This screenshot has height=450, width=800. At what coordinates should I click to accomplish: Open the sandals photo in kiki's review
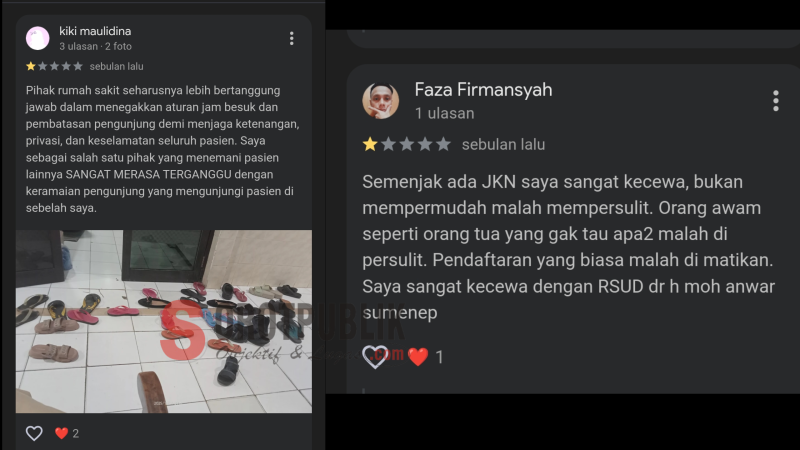click(164, 321)
